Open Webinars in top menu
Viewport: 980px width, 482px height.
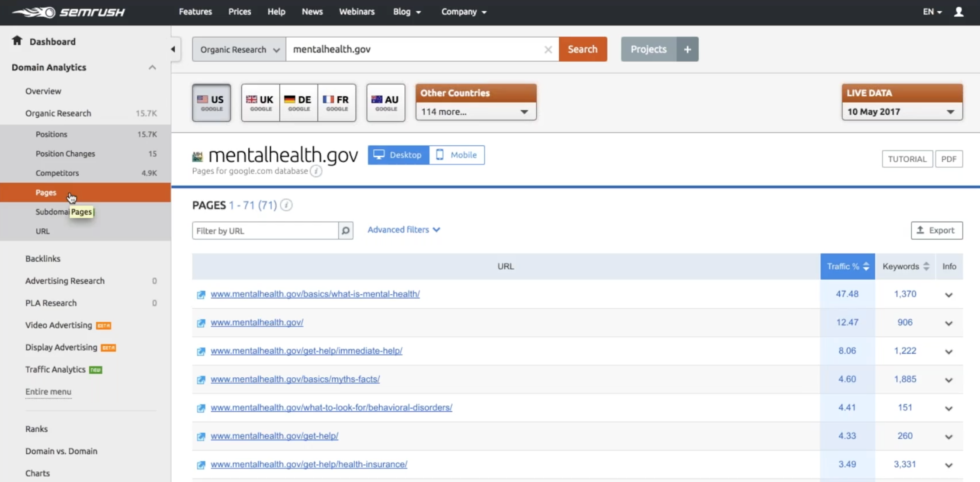coord(357,12)
